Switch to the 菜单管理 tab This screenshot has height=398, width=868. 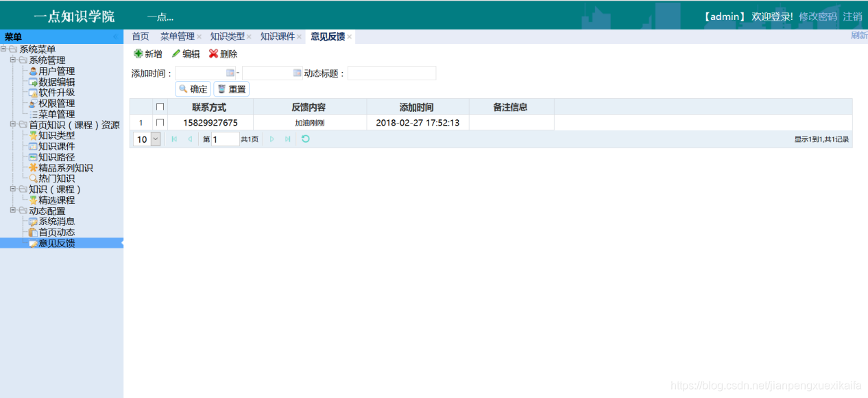(178, 36)
